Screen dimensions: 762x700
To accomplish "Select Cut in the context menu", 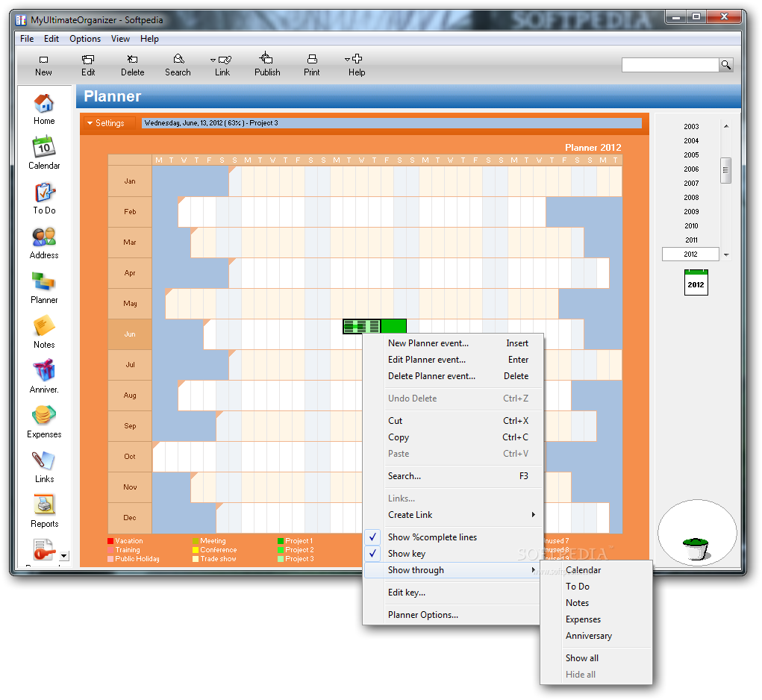I will tap(452, 421).
